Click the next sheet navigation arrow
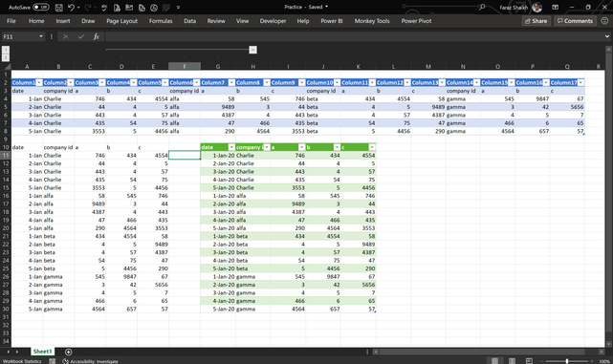 [17, 352]
